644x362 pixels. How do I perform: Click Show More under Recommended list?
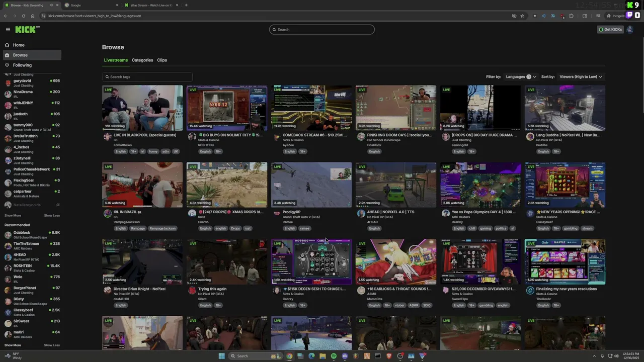tap(13, 345)
